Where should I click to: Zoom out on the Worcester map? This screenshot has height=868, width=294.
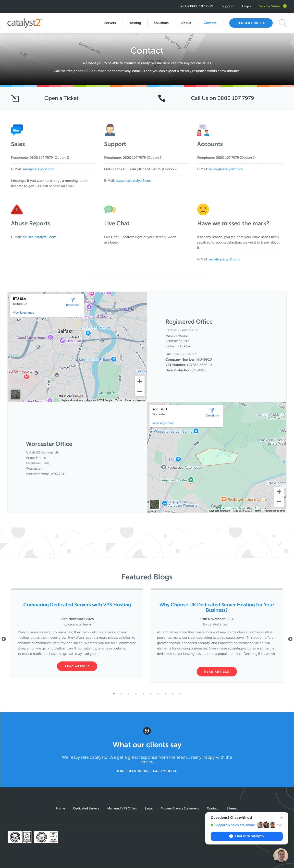(279, 502)
